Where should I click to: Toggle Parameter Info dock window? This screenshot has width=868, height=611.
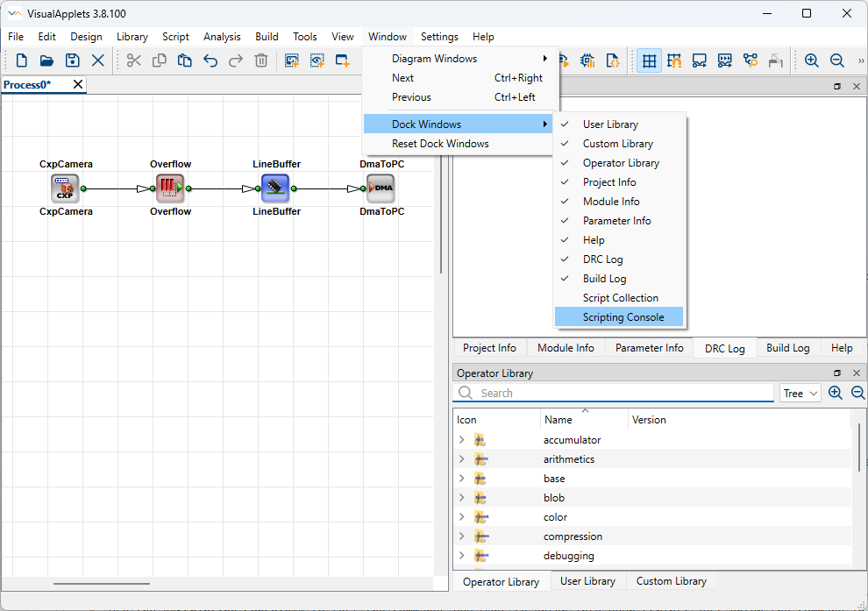[619, 221]
